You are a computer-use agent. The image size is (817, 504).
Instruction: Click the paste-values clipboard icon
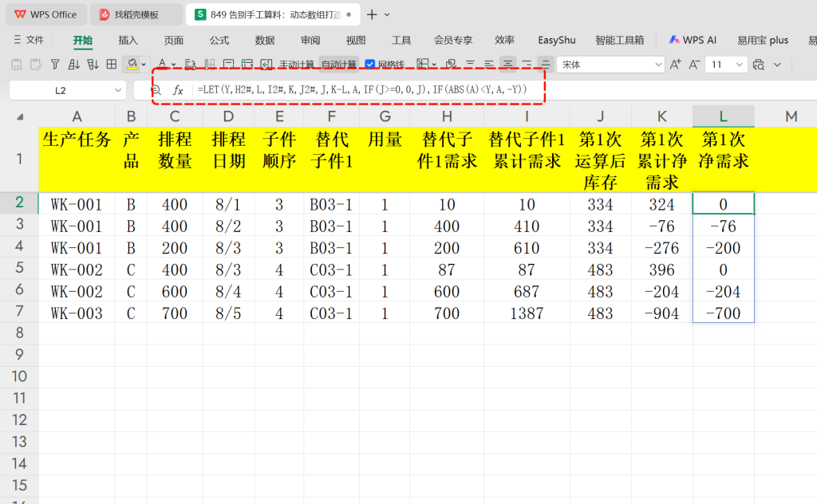(16, 65)
